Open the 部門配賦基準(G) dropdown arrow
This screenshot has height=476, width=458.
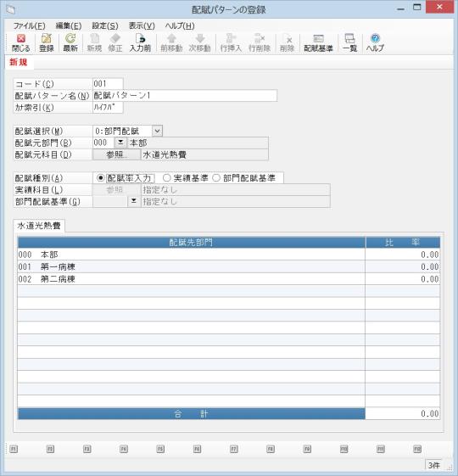tap(133, 201)
